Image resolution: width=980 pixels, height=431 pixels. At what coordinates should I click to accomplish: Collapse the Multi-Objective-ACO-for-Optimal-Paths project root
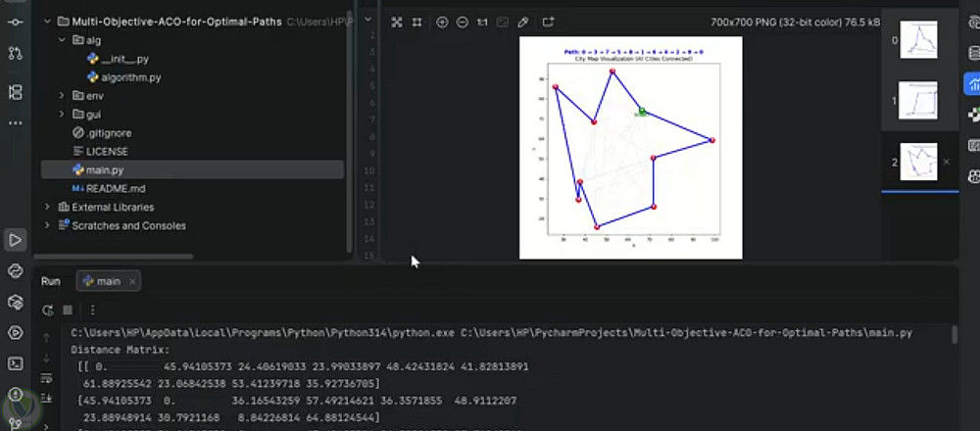coord(47,22)
